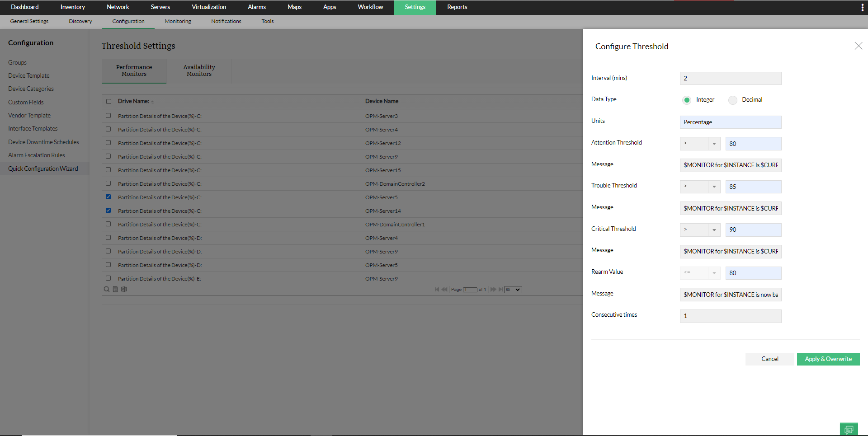This screenshot has width=868, height=436.
Task: Export the threshold list to Excel
Action: (123, 289)
